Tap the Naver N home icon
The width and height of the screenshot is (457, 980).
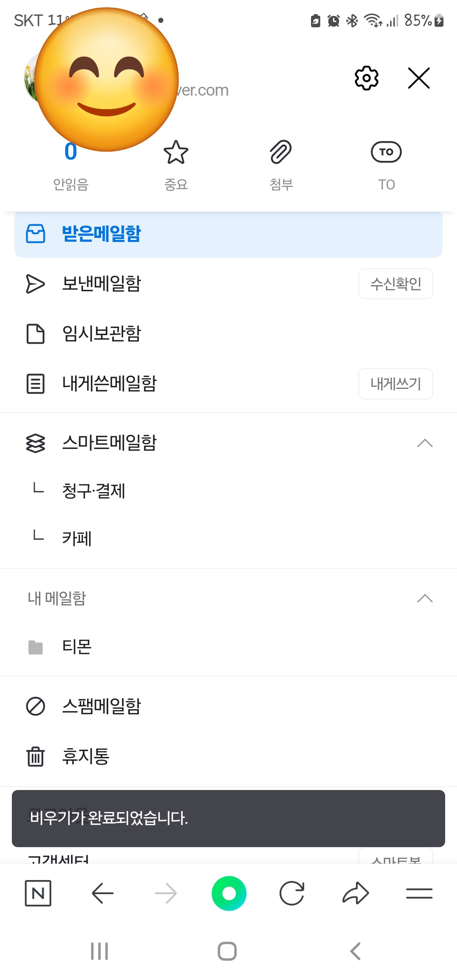point(38,893)
